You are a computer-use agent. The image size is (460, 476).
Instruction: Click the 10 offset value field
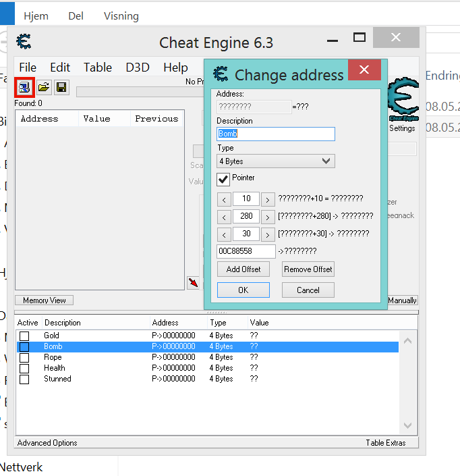(246, 199)
